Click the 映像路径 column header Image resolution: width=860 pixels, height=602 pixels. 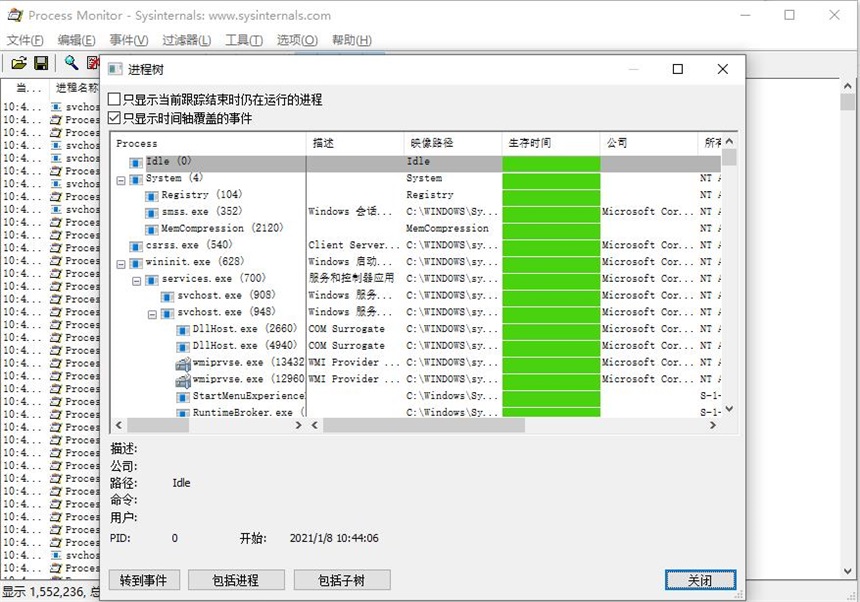453,144
